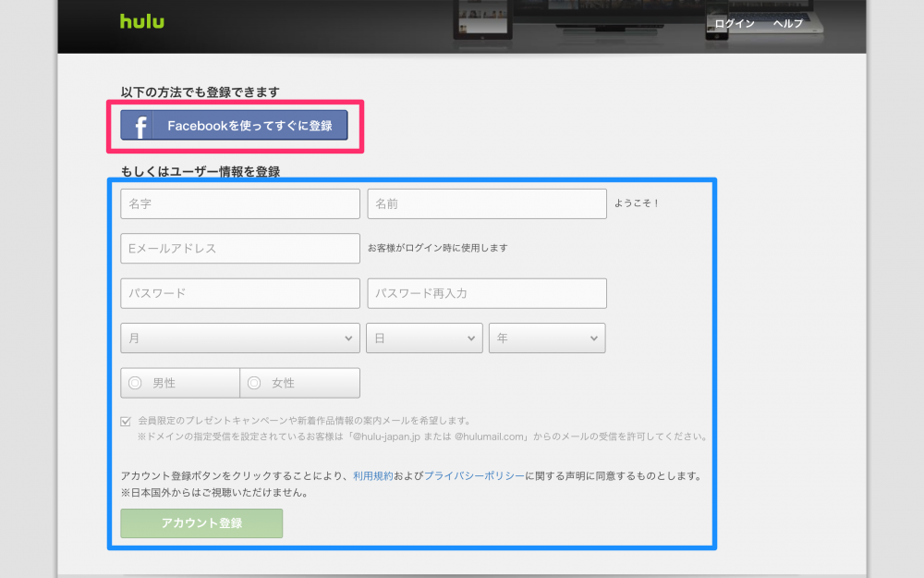Focus the 名字 input field
This screenshot has width=924, height=578.
click(240, 203)
